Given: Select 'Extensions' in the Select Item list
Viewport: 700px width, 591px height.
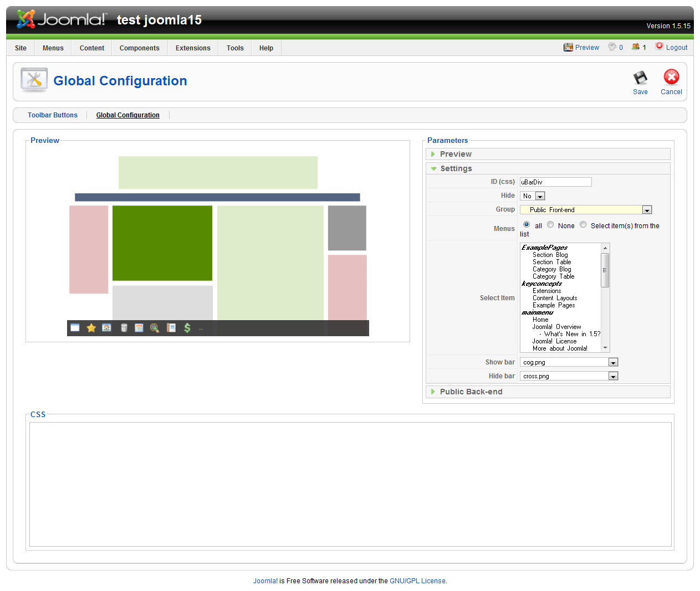Looking at the screenshot, I should (x=547, y=291).
